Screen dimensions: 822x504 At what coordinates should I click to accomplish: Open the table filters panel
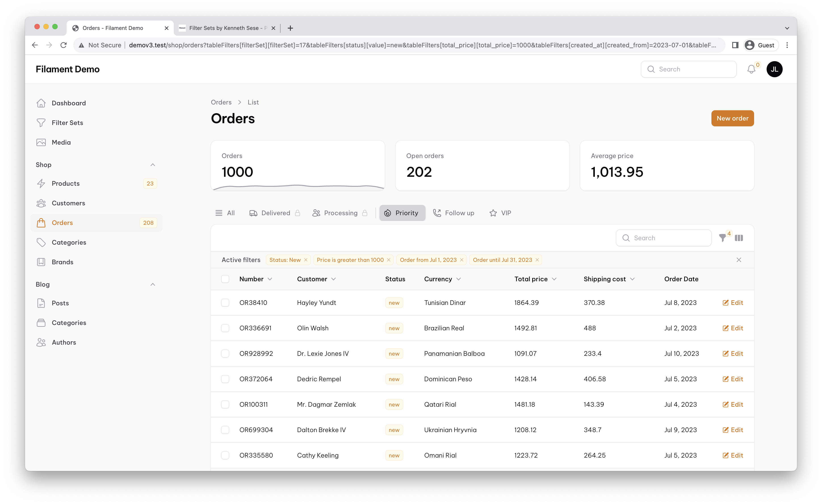coord(723,238)
